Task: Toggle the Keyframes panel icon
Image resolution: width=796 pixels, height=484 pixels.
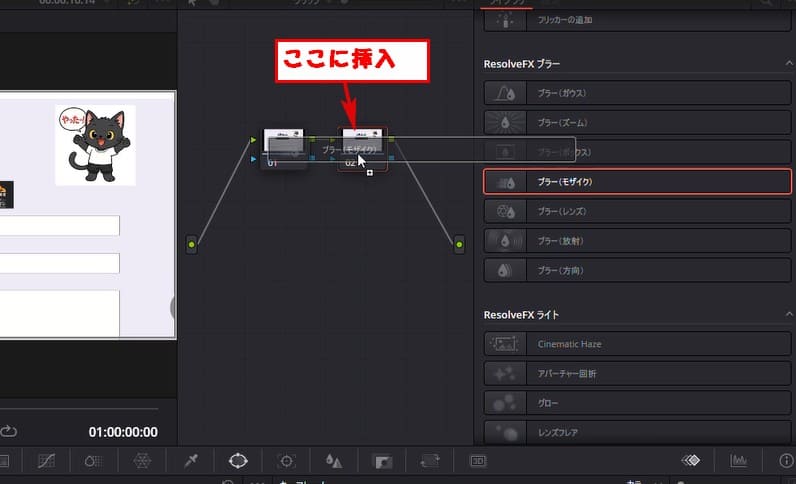Action: click(x=690, y=461)
